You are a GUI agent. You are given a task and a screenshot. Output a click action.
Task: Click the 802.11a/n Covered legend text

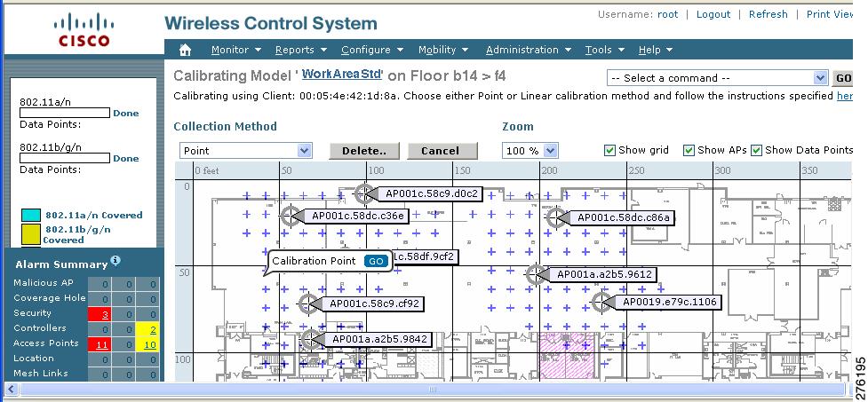coord(93,215)
